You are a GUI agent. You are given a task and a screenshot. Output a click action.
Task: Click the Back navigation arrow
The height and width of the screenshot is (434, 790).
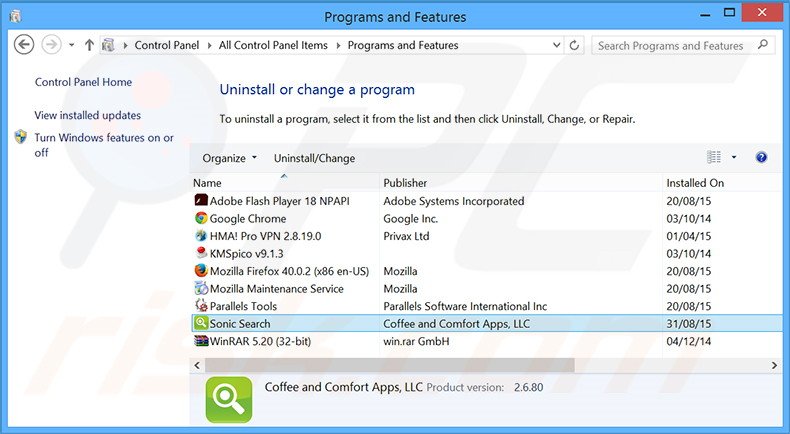click(24, 45)
